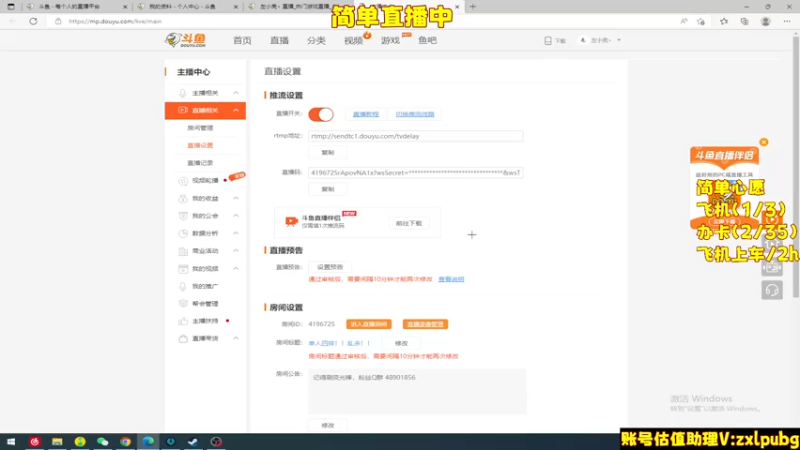Expand the 我的视频 chevron
The height and width of the screenshot is (450, 800).
coord(236,268)
